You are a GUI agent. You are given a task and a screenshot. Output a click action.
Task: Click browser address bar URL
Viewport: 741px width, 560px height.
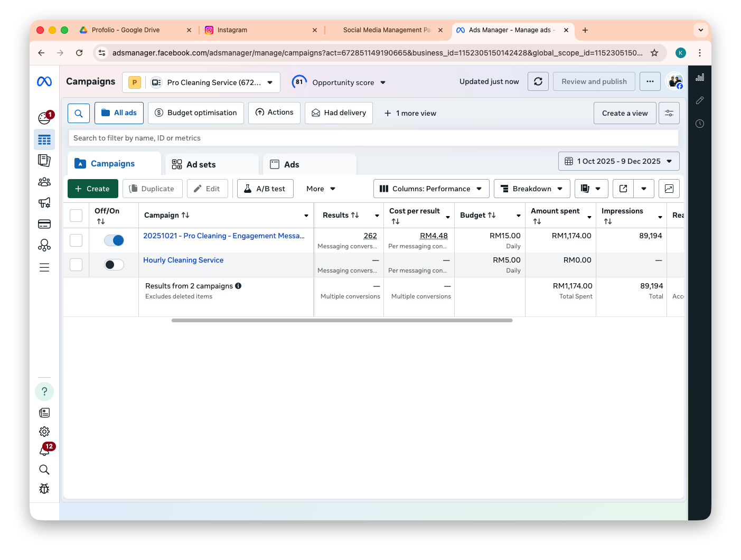377,53
